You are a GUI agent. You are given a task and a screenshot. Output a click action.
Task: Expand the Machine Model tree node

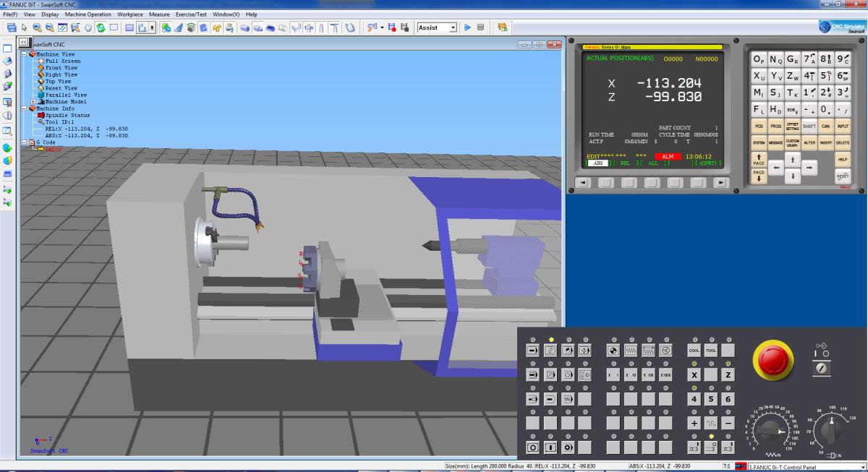point(33,102)
